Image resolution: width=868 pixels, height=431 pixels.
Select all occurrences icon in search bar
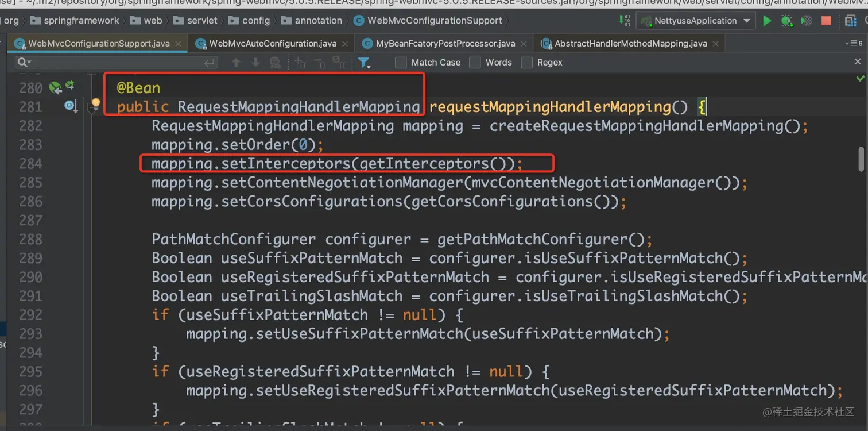[x=339, y=63]
